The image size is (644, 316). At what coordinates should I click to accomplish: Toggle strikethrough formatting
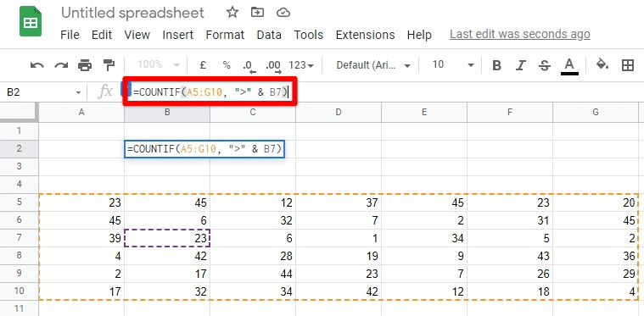point(545,65)
